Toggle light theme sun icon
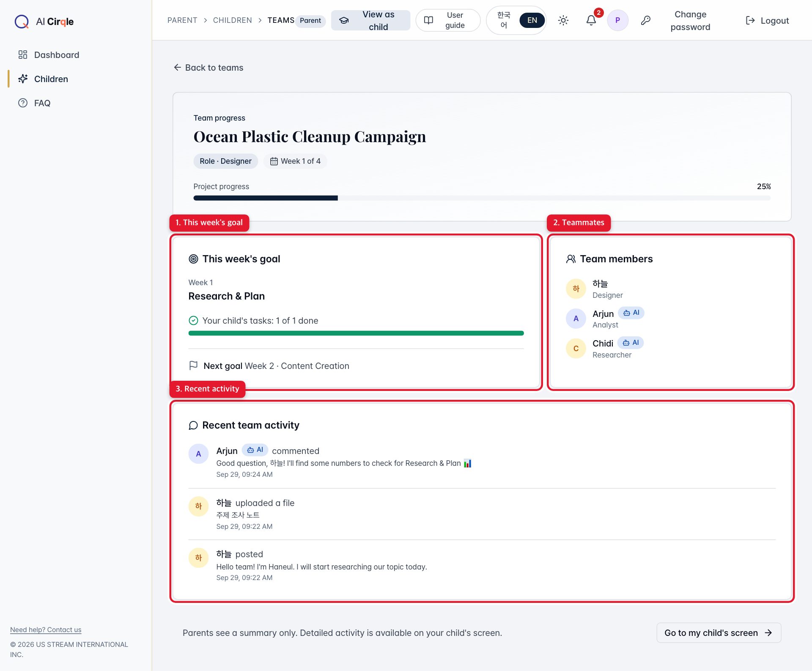This screenshot has width=812, height=671. (563, 20)
